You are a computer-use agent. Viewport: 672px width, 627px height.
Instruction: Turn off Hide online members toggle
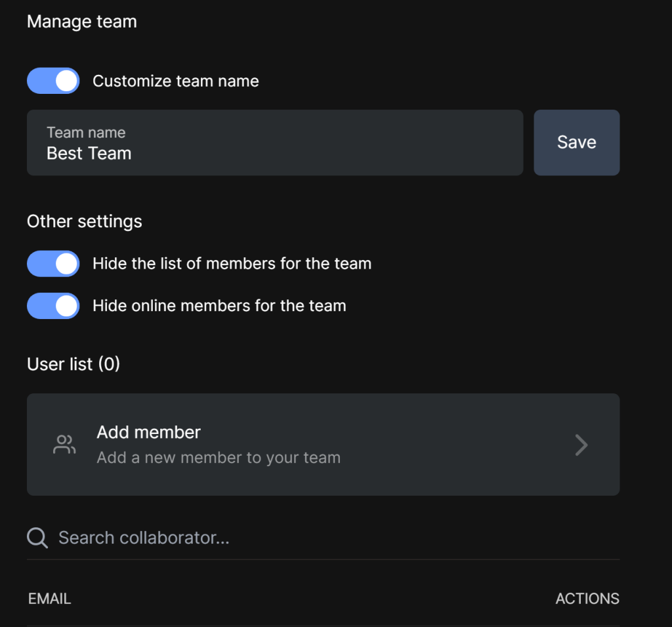click(x=53, y=306)
